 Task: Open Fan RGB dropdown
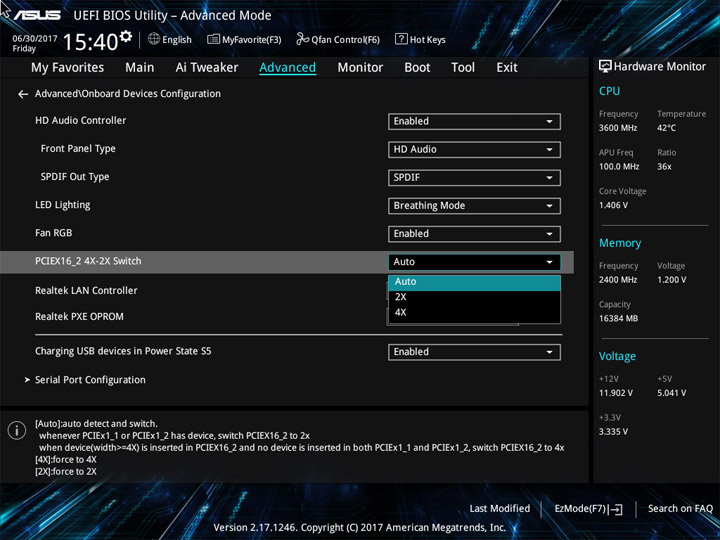[x=474, y=234]
